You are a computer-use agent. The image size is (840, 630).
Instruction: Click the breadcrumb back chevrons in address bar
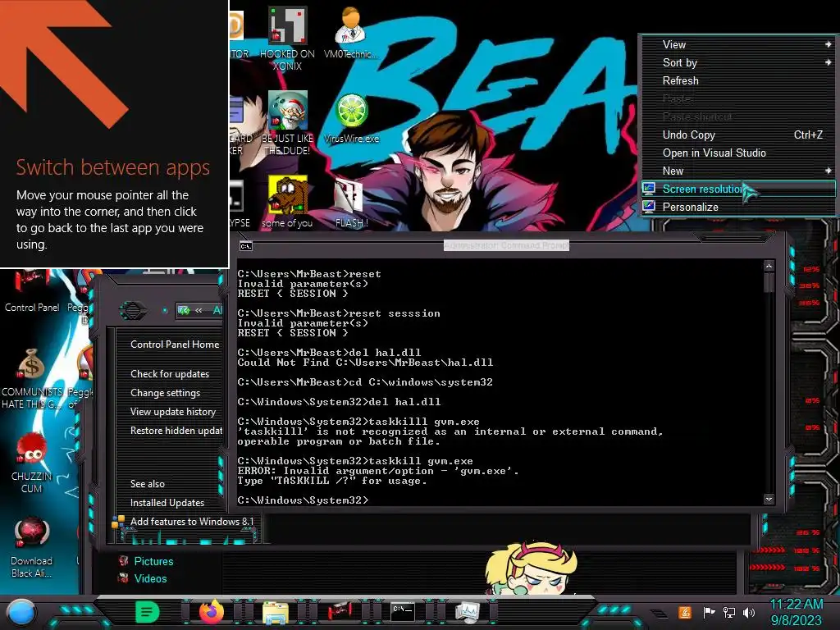[x=199, y=310]
